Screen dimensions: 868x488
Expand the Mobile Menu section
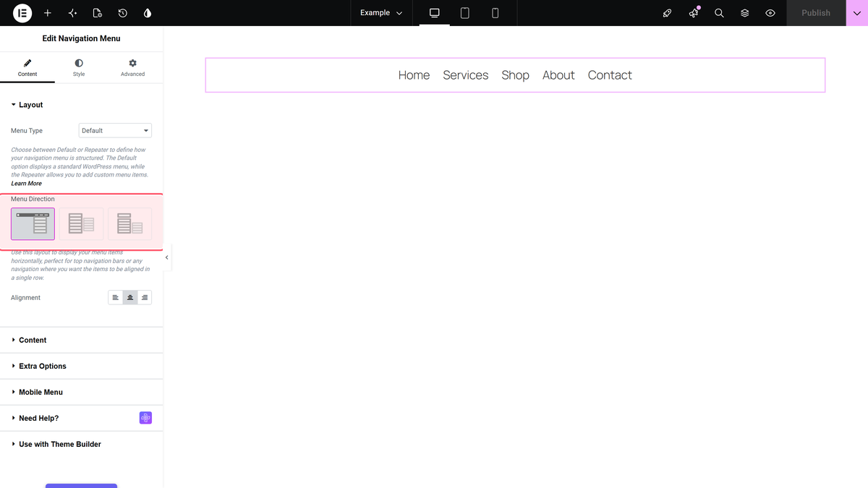pyautogui.click(x=81, y=392)
